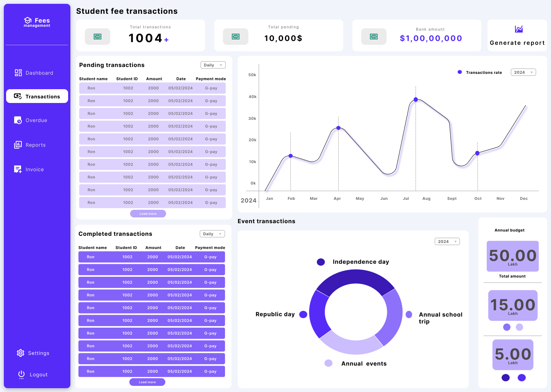Click the Invoice document icon
Viewport: 551px width, 392px height.
(x=18, y=169)
